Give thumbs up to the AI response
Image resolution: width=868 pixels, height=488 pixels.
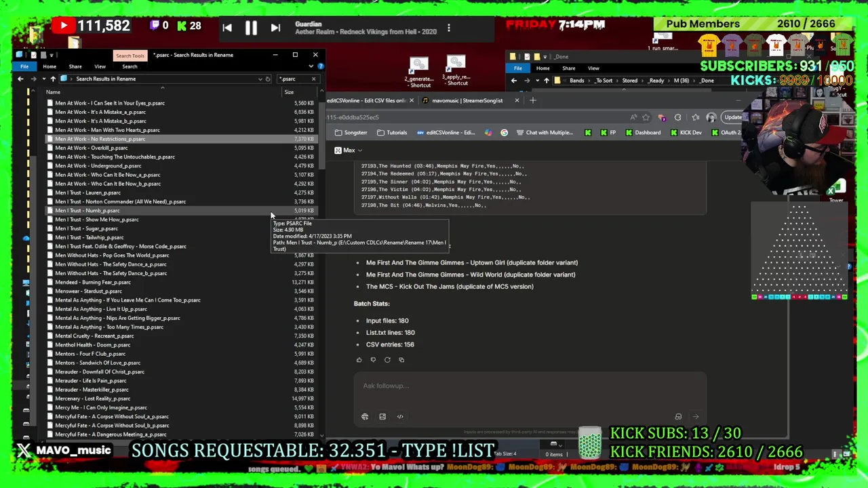[x=359, y=360]
